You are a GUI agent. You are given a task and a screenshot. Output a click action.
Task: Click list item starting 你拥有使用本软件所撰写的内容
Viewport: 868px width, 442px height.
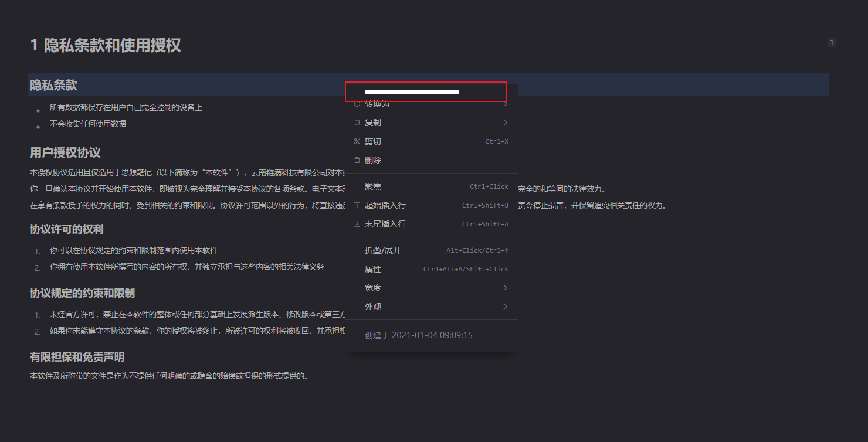(x=187, y=267)
